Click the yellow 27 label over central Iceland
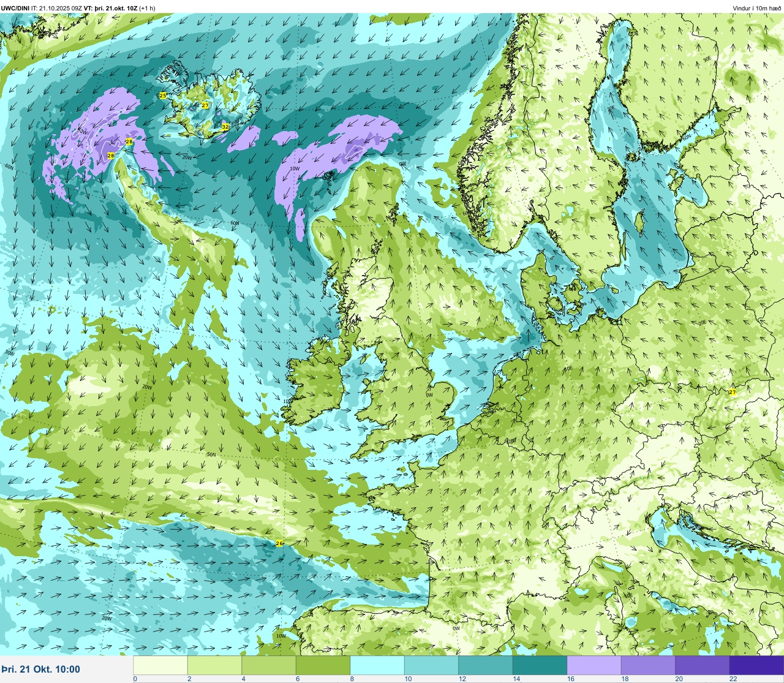 tap(205, 105)
